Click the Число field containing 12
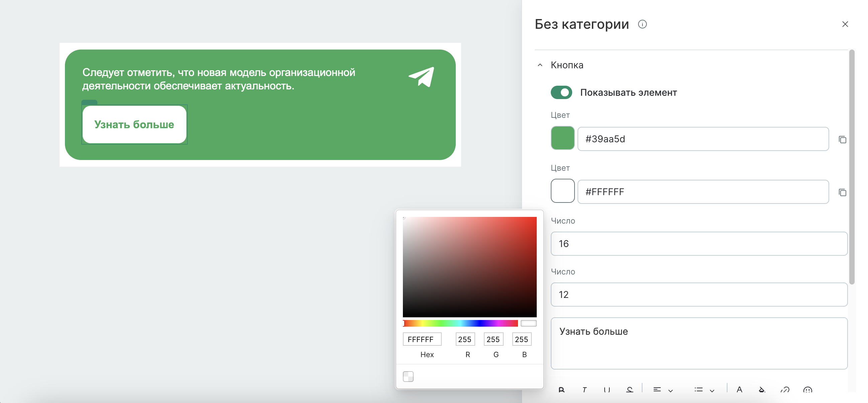 pyautogui.click(x=699, y=295)
